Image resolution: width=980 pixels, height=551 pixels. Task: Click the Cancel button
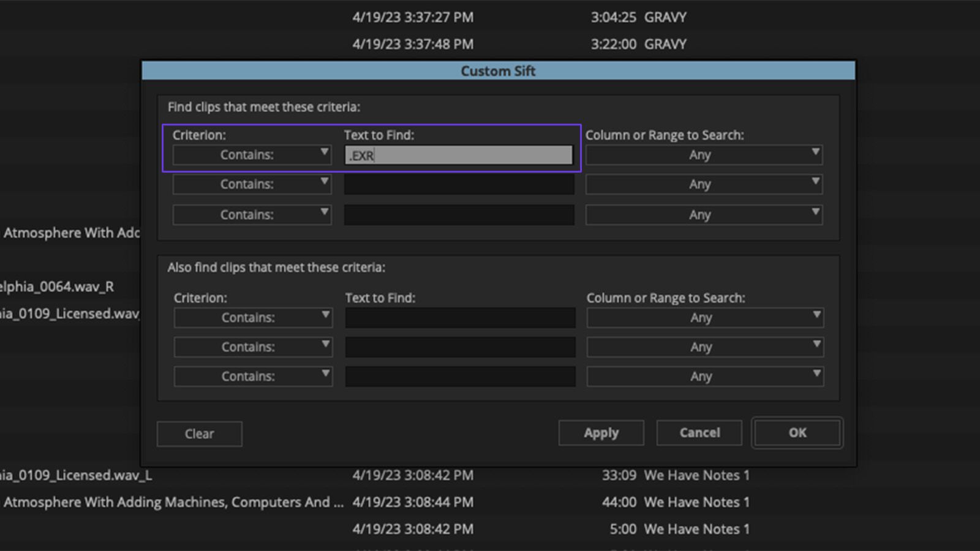pyautogui.click(x=699, y=433)
